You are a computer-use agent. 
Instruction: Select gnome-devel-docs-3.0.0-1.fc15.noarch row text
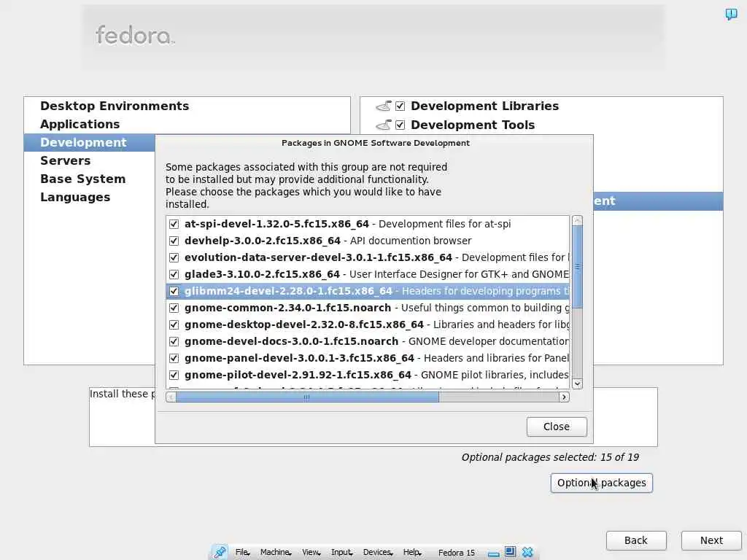pyautogui.click(x=291, y=341)
